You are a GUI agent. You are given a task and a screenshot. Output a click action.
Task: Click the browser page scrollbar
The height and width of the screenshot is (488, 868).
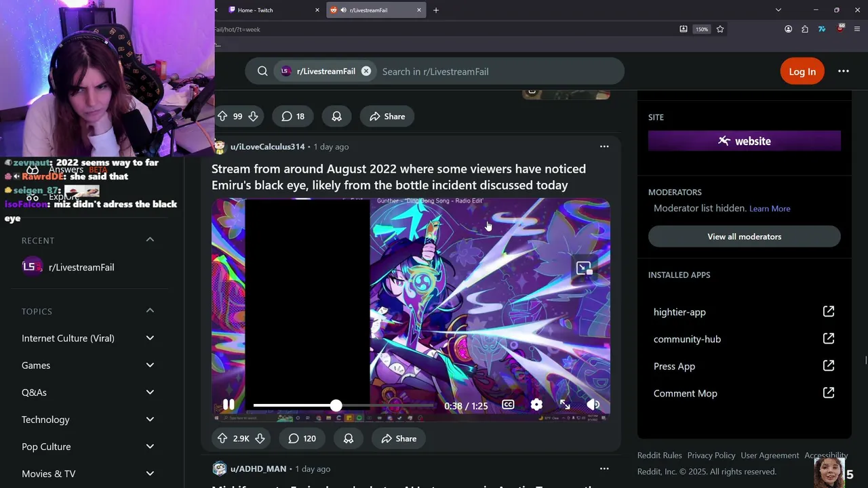[x=866, y=360]
